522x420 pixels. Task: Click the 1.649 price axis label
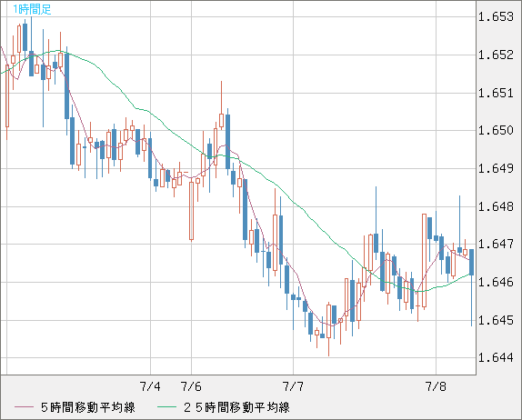point(496,168)
